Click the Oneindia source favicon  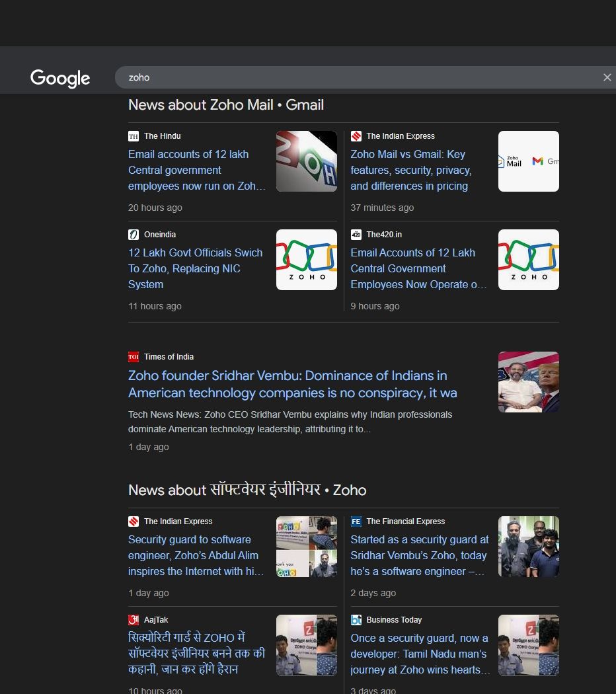(134, 235)
